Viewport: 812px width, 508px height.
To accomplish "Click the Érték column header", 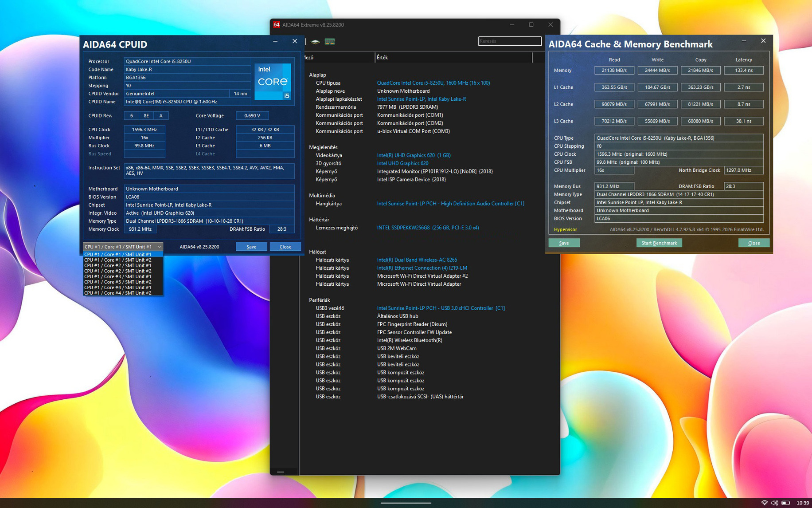I will pos(453,58).
